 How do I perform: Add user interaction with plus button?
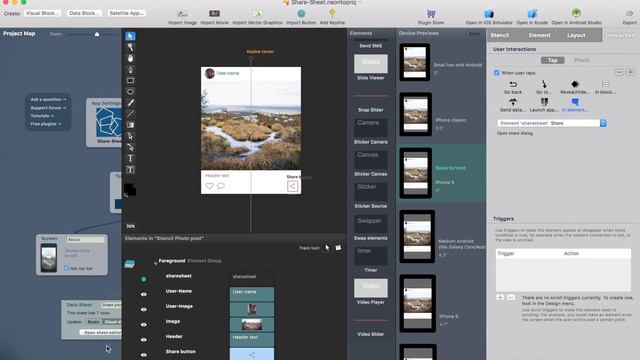click(x=631, y=72)
